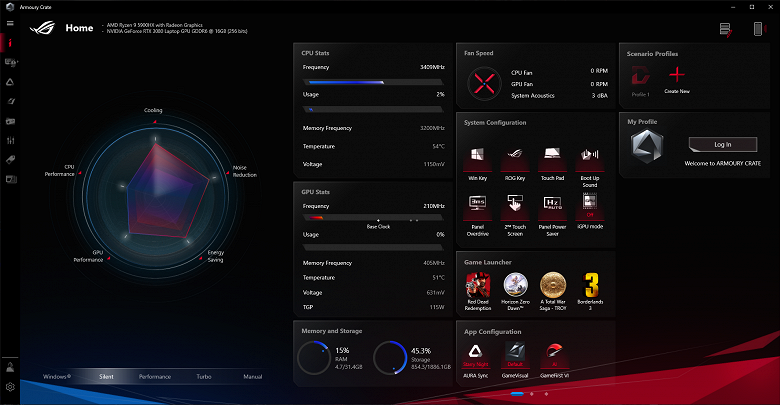This screenshot has width=780, height=405.
Task: Open user account icon in sidebar
Action: [10, 368]
